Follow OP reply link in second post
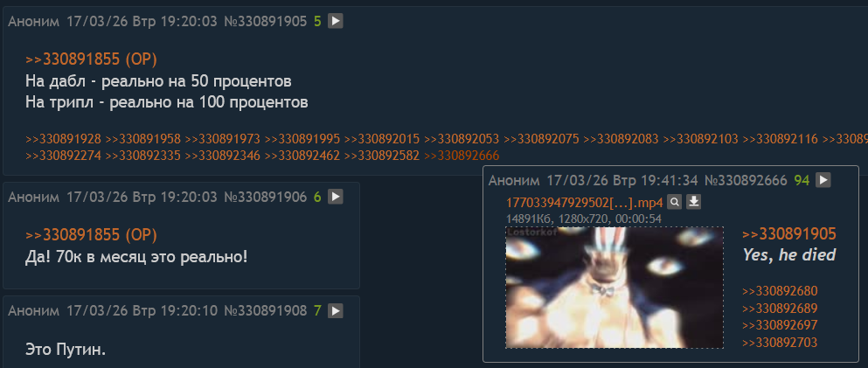The height and width of the screenshot is (368, 868). pos(91,235)
